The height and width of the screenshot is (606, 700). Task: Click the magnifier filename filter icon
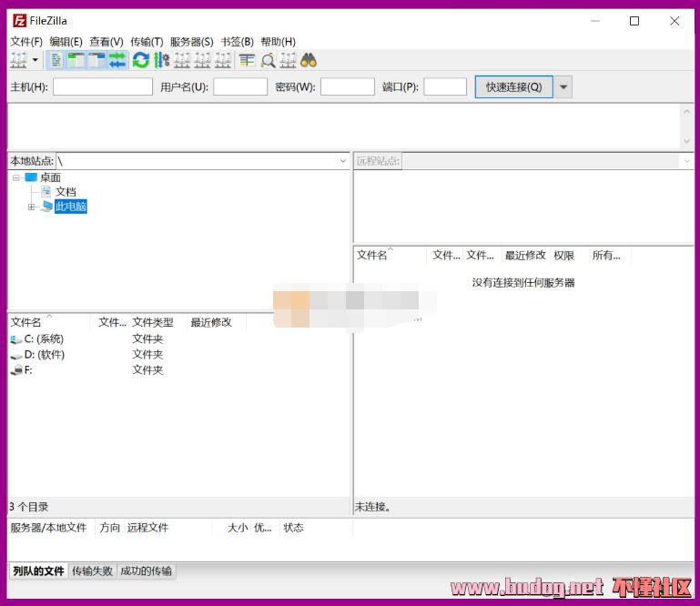(268, 60)
